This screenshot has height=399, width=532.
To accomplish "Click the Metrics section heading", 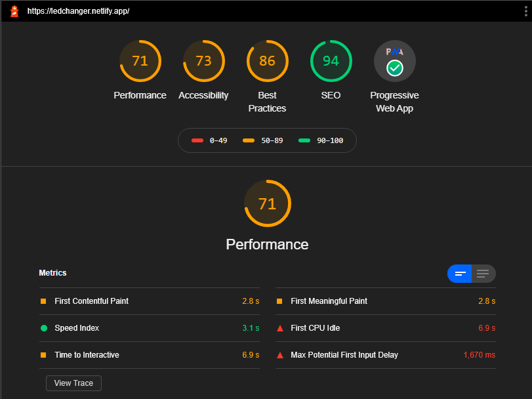I will click(52, 273).
